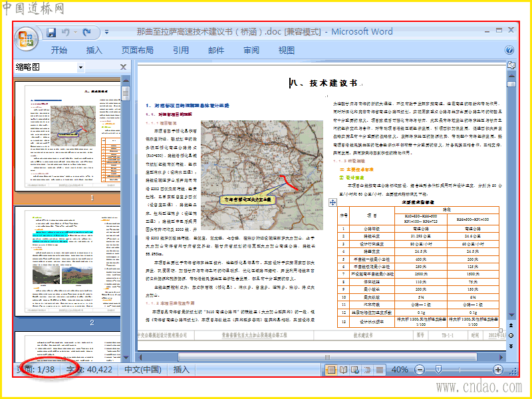Switch to the 页面布局 tab

pos(137,50)
